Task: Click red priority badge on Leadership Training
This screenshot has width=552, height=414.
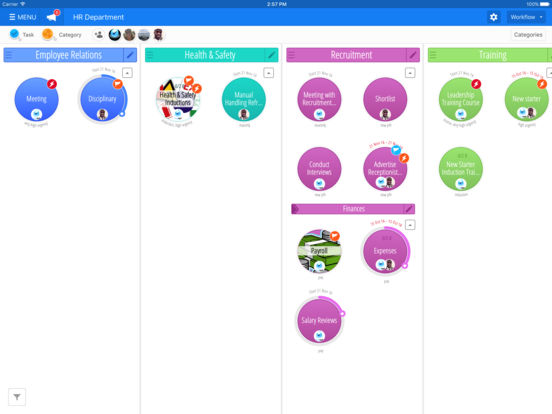Action: pyautogui.click(x=476, y=84)
